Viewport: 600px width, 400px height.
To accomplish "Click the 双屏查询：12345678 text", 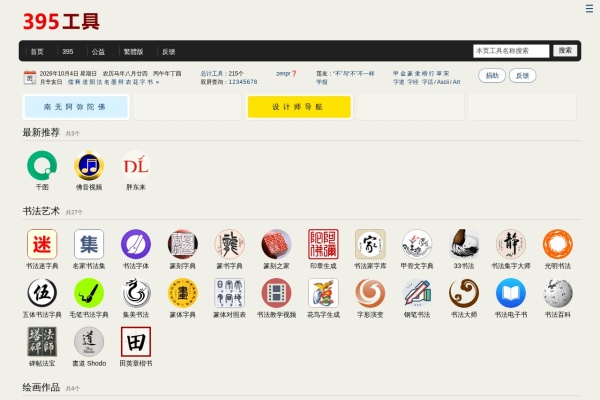I will click(229, 82).
